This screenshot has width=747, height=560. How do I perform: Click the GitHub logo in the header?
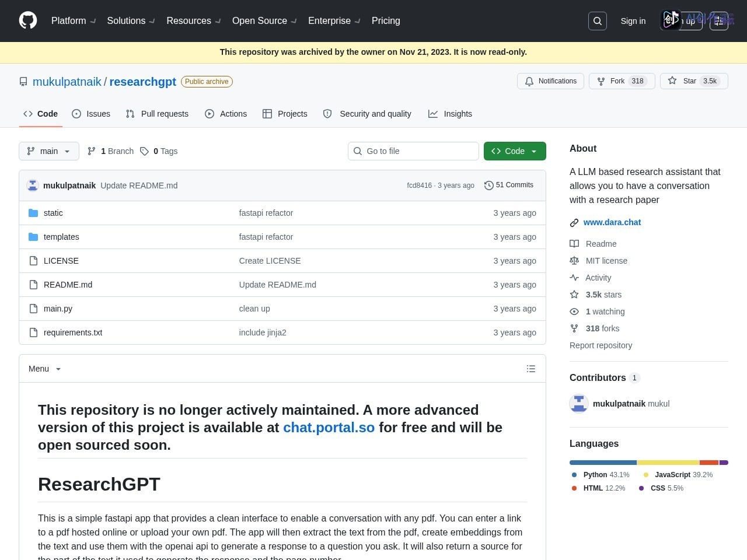pos(28,20)
